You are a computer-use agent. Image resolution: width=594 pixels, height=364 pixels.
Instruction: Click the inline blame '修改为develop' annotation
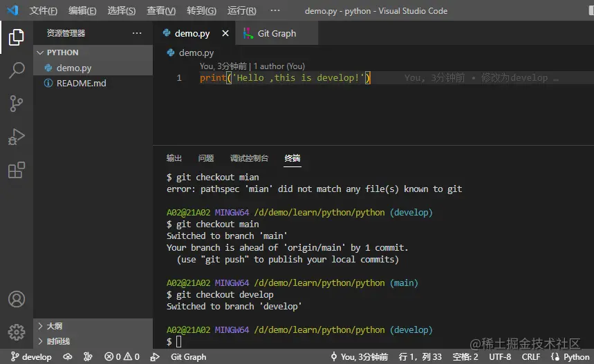click(514, 77)
